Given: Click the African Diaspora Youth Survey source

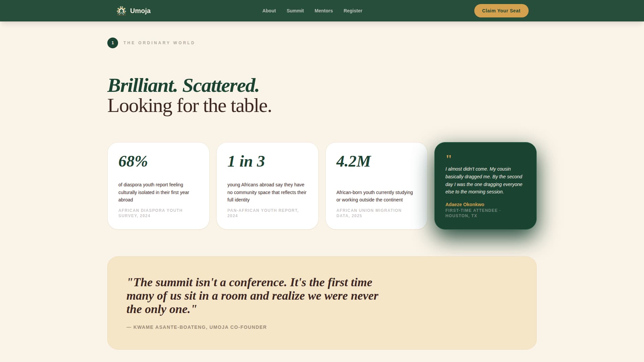Looking at the screenshot, I should pos(150,213).
